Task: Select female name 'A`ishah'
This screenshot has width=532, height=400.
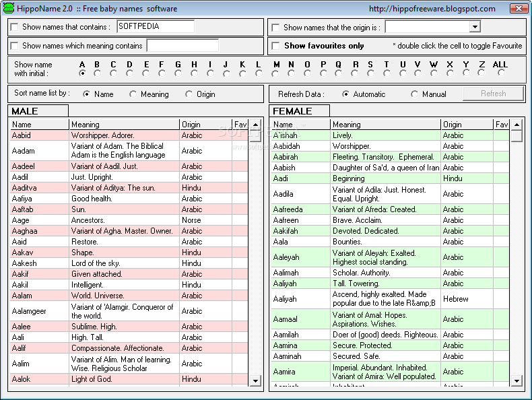Action: (x=300, y=135)
